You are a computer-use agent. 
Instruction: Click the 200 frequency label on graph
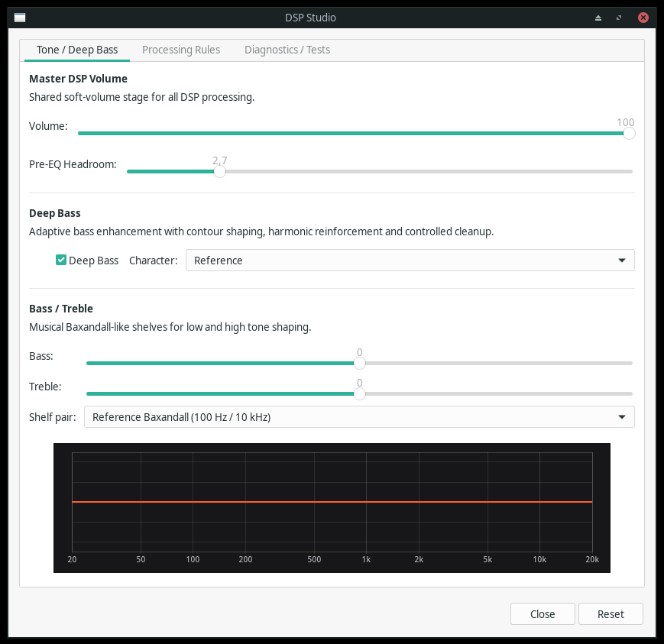click(245, 559)
